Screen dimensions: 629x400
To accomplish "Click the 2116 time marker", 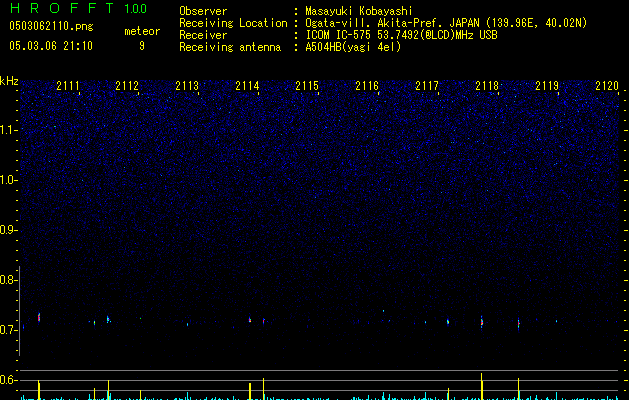I will click(x=367, y=86).
